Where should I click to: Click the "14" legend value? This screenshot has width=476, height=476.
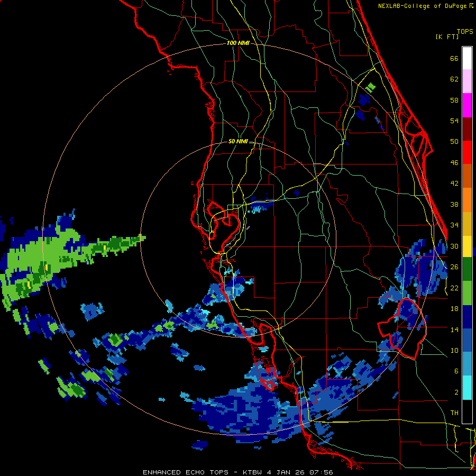click(454, 329)
